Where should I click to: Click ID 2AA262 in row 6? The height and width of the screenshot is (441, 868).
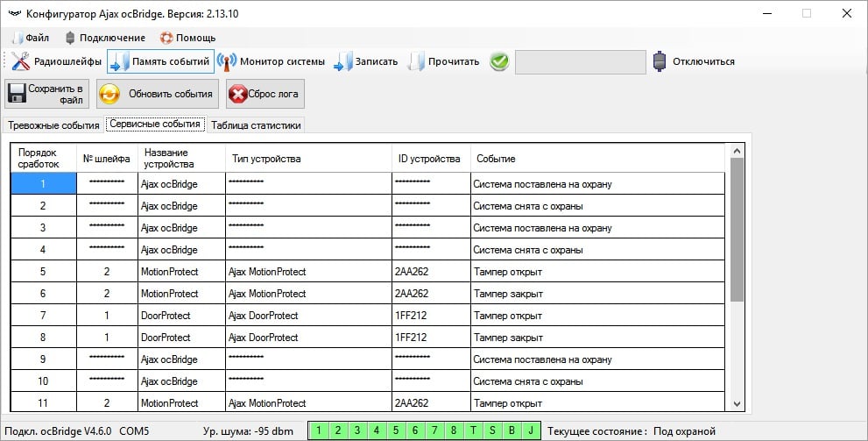point(431,294)
